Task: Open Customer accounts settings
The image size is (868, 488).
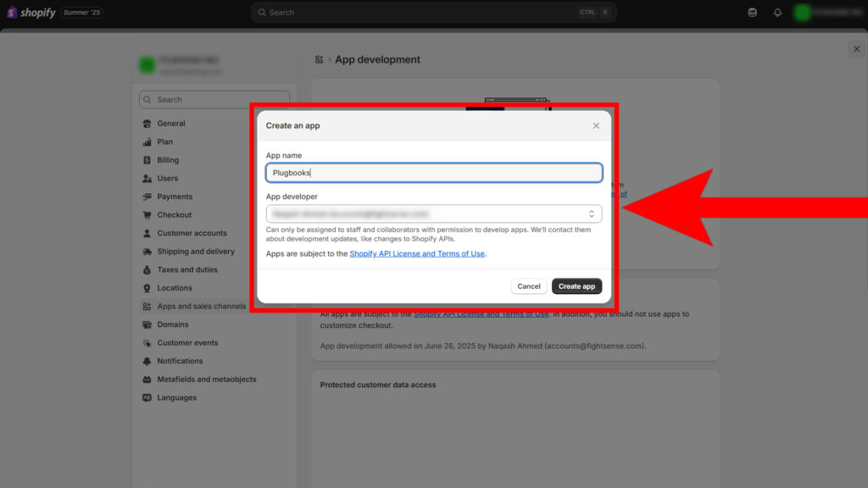Action: [x=192, y=233]
